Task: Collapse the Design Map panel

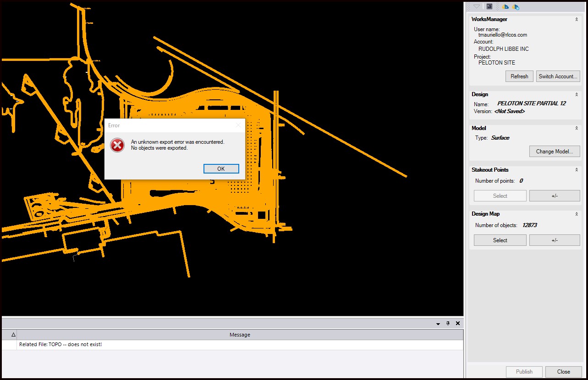Action: pos(577,214)
